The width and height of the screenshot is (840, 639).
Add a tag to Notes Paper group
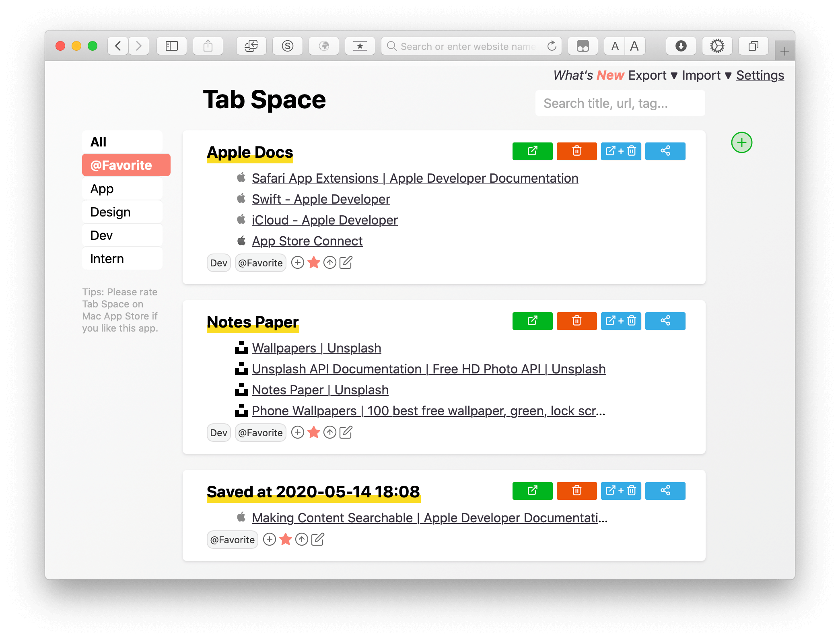pyautogui.click(x=297, y=433)
